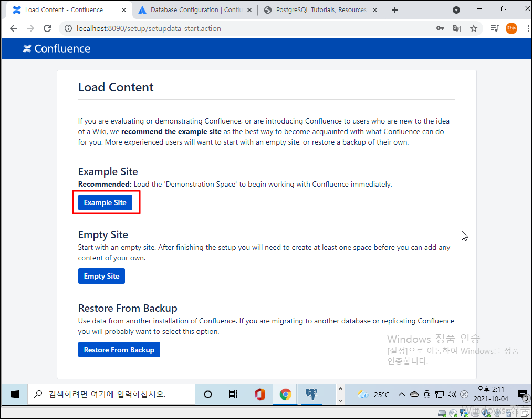Click the Example Site button
532x419 pixels.
click(105, 202)
